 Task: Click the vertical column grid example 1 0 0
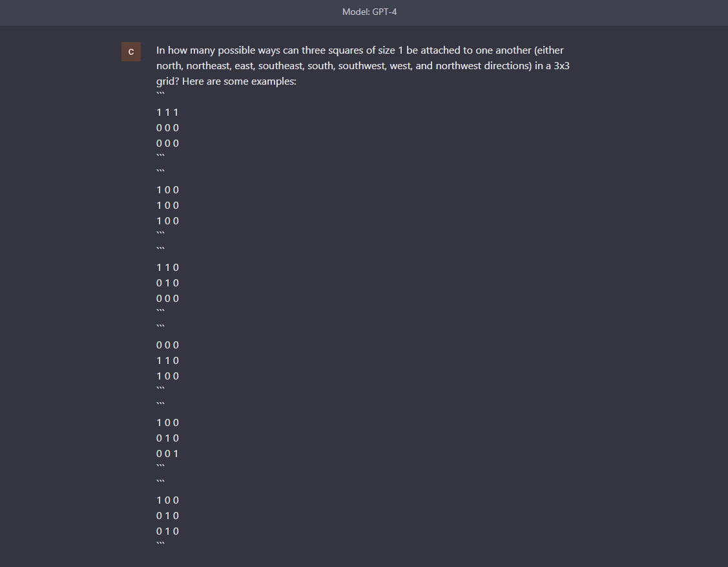[167, 205]
